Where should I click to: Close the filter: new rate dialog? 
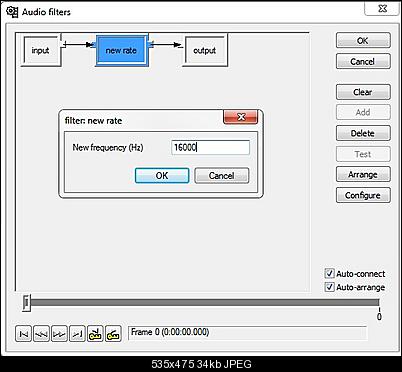[241, 117]
